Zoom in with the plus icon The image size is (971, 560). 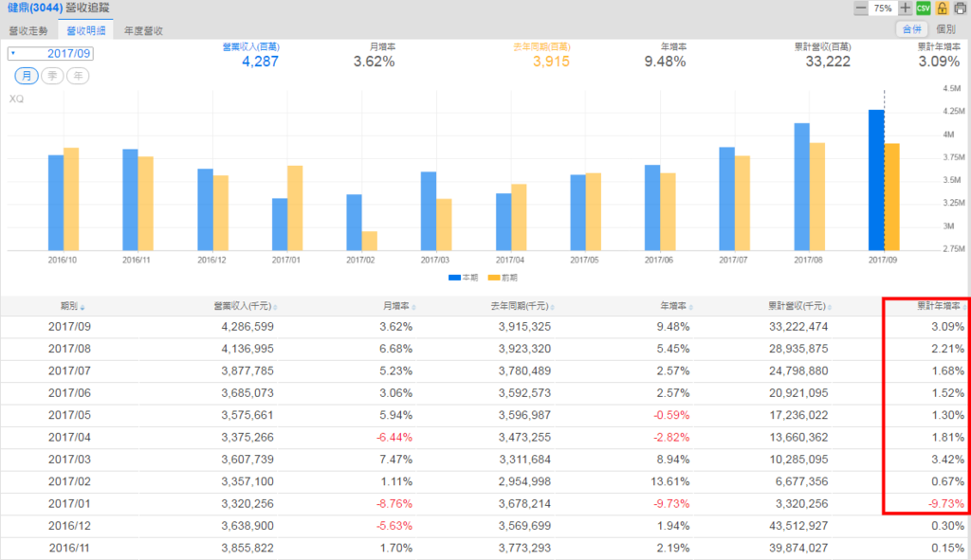coord(906,8)
